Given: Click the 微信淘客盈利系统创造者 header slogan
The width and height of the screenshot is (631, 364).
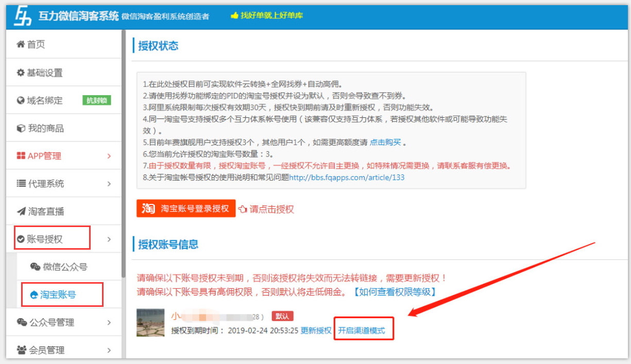Looking at the screenshot, I should coord(166,16).
